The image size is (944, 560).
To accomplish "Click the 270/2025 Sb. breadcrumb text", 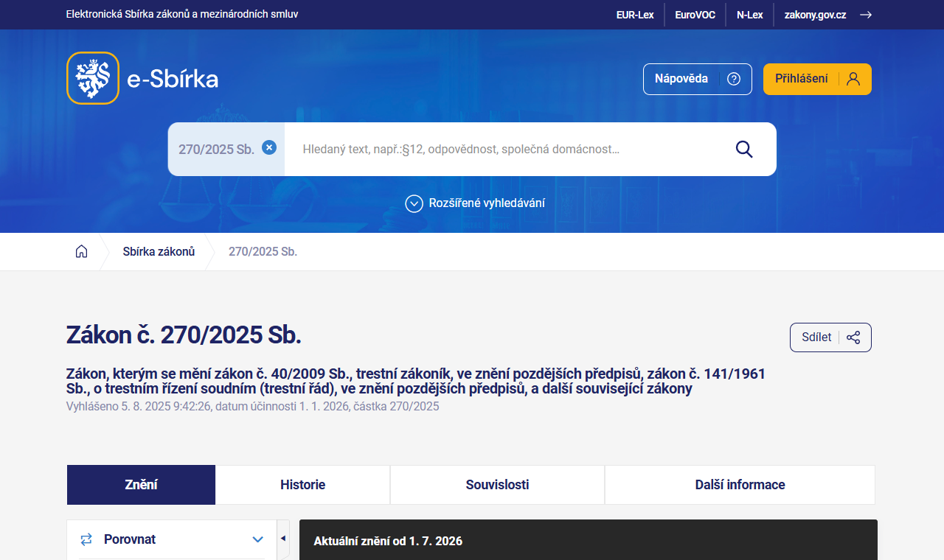I will click(x=263, y=251).
